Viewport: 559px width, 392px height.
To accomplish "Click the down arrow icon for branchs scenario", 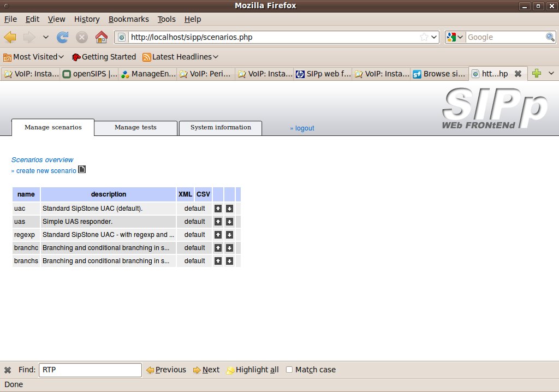I will (x=229, y=261).
